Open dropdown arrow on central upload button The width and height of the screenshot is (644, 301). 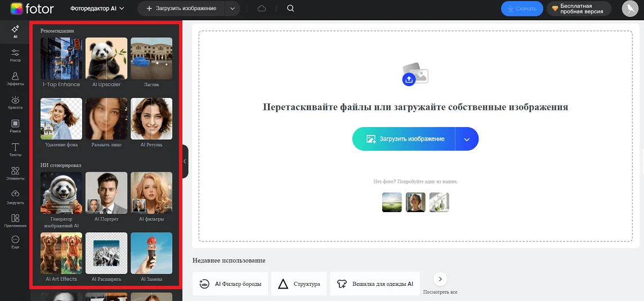[x=467, y=139]
